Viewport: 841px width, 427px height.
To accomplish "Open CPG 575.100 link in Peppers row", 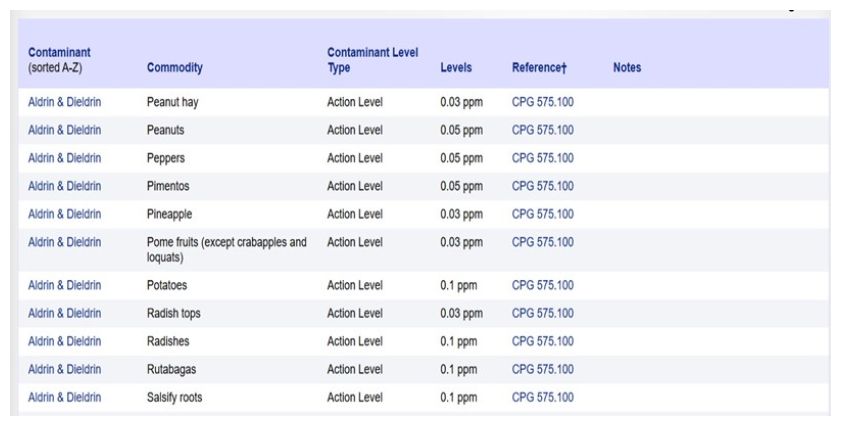I will click(x=542, y=158).
